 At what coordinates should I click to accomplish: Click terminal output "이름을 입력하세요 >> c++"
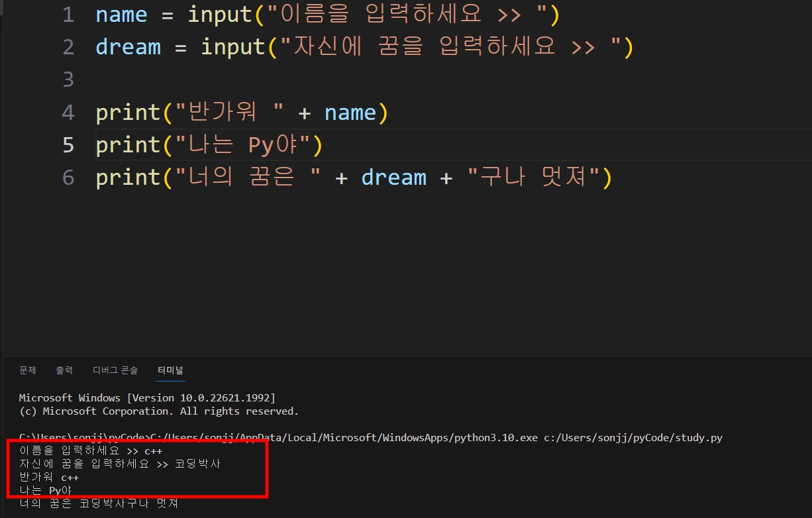pos(91,451)
